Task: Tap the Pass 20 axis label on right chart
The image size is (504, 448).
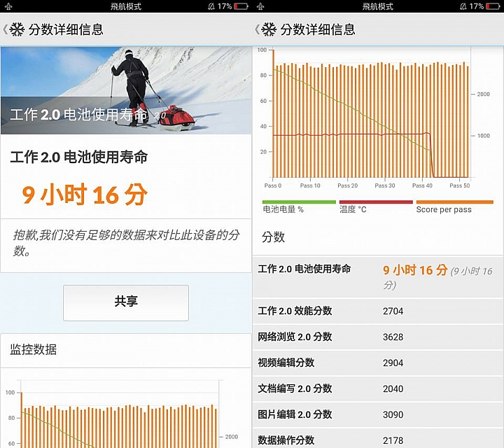Action: coord(347,185)
